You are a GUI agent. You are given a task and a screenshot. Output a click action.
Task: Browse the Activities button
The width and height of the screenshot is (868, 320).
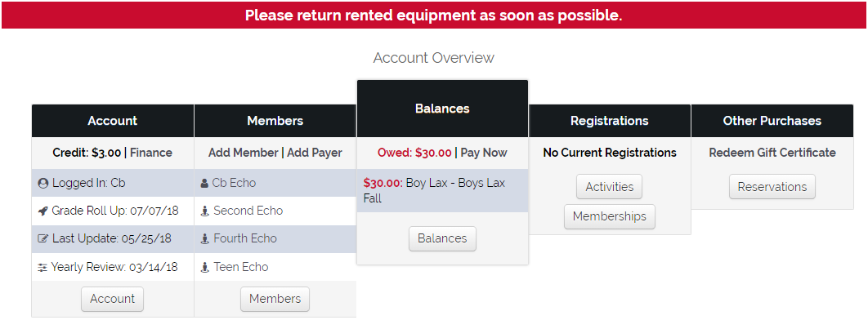tap(610, 187)
